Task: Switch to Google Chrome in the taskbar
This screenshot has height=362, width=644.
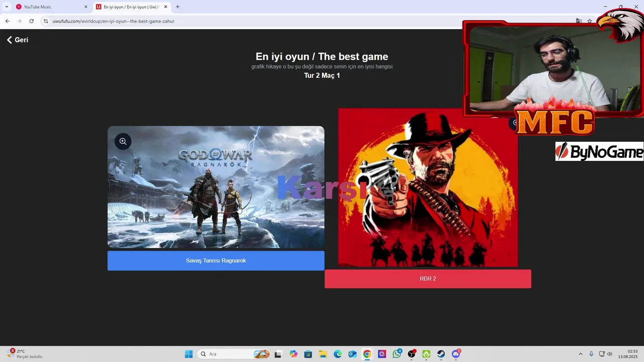Action: pos(367,354)
